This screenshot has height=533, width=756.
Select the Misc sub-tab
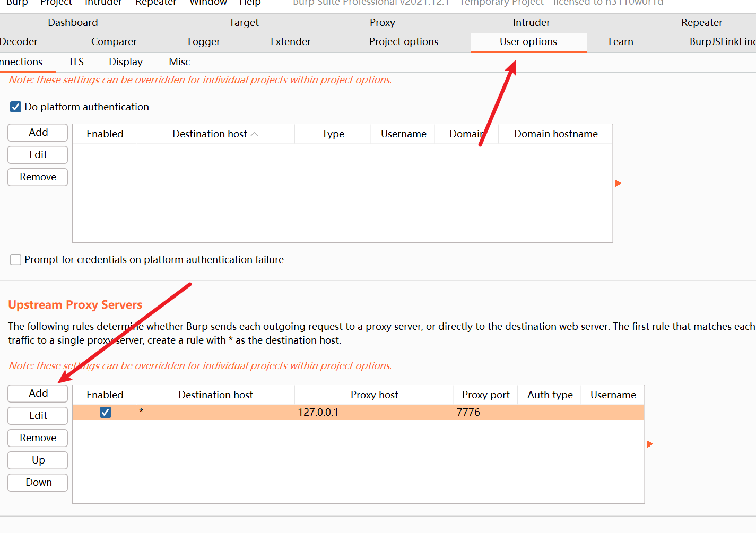179,62
